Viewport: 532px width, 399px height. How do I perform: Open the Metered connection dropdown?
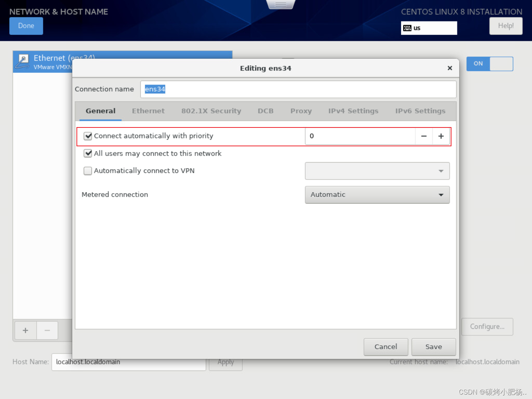click(x=377, y=195)
